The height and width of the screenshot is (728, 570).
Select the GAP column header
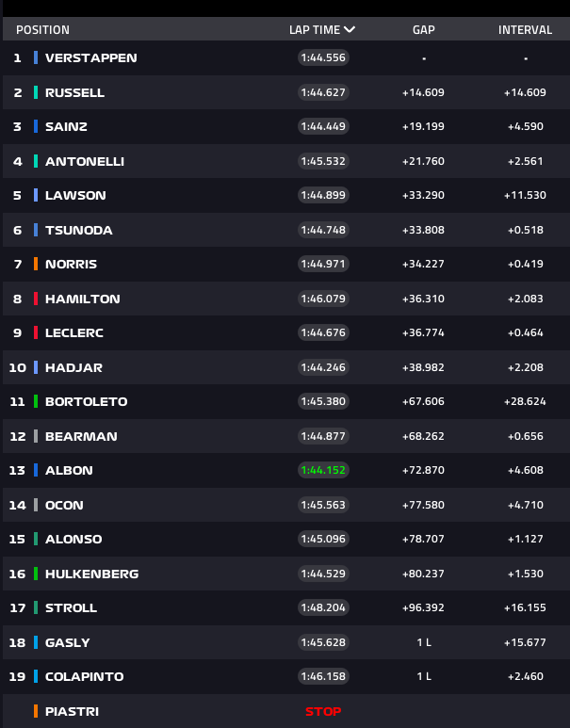[424, 30]
